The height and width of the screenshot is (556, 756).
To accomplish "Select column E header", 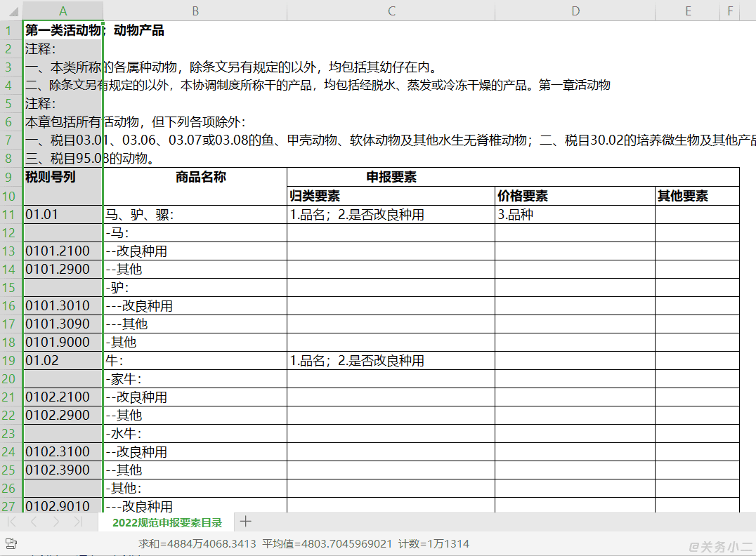I will 687,11.
